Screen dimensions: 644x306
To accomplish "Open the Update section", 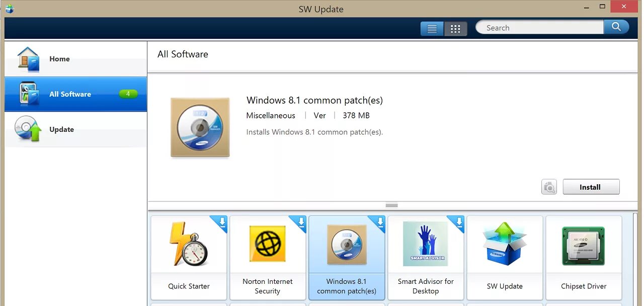I will click(76, 129).
